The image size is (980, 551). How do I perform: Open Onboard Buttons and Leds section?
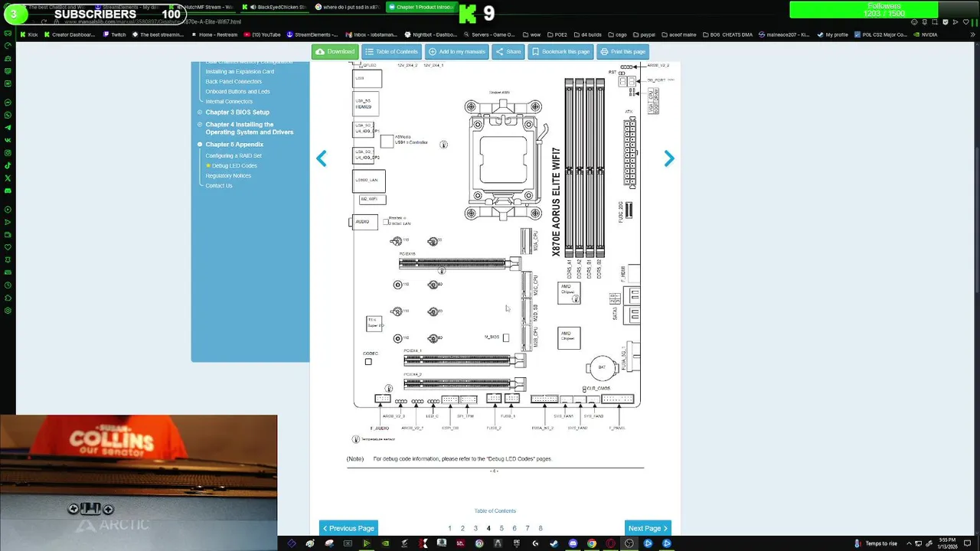click(x=237, y=91)
